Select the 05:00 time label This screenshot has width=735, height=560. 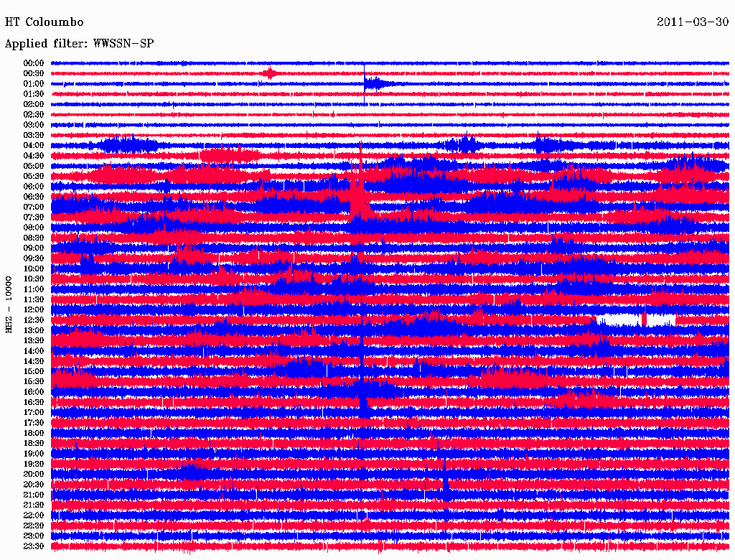33,166
